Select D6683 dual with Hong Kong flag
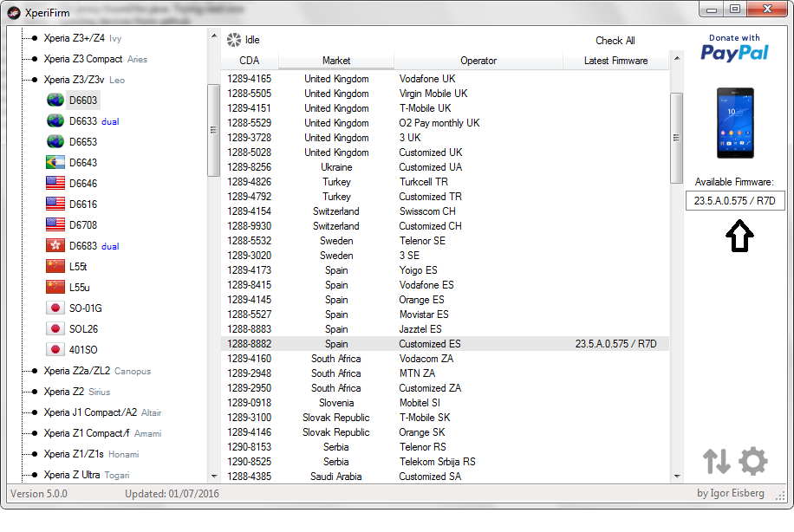The height and width of the screenshot is (532, 794). (x=83, y=246)
